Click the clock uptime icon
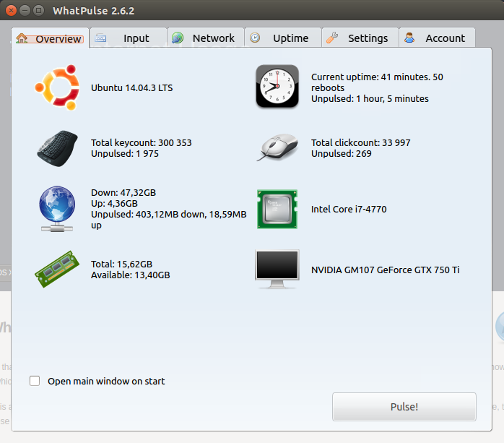This screenshot has width=504, height=443. click(x=277, y=86)
